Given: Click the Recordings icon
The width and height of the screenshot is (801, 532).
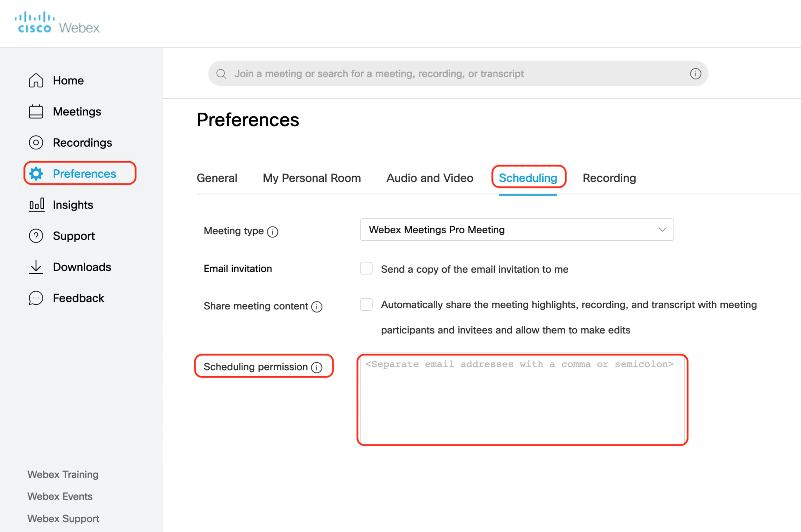Looking at the screenshot, I should point(36,142).
